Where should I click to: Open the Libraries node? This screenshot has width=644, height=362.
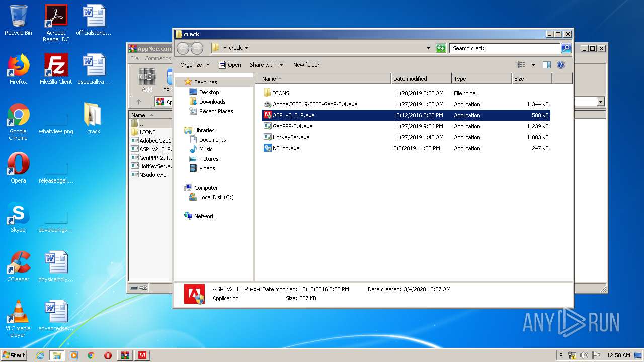click(204, 130)
